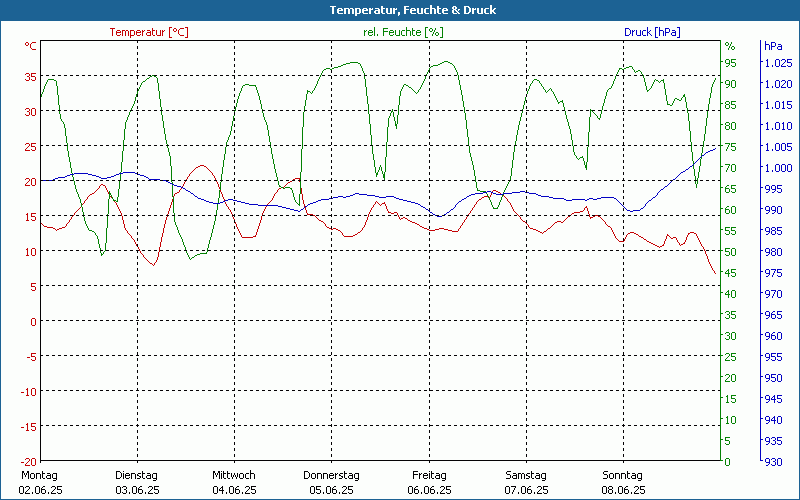The width and height of the screenshot is (800, 500).
Task: Click the green humidity axis value "90"
Action: pos(731,84)
